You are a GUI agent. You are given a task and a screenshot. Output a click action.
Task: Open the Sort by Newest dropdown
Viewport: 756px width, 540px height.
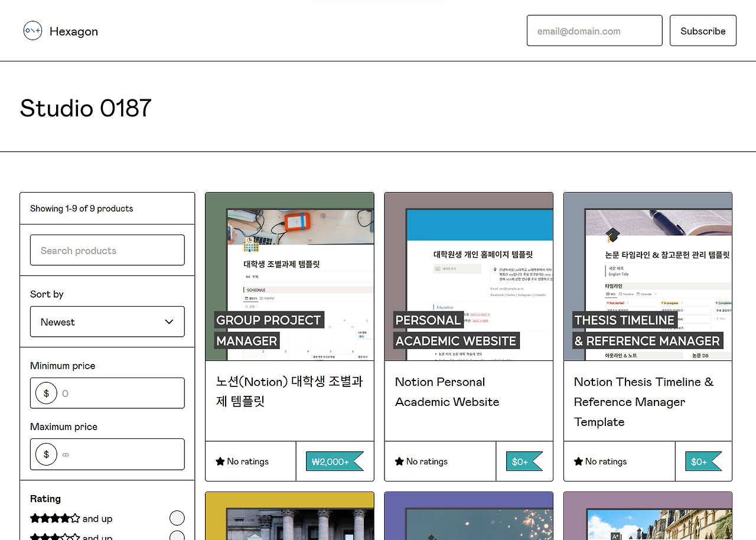pos(107,321)
